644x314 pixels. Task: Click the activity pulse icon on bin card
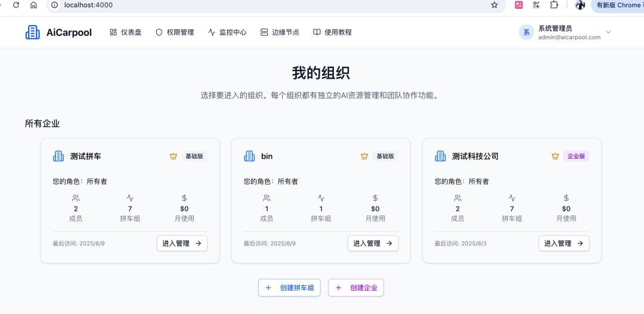(321, 198)
